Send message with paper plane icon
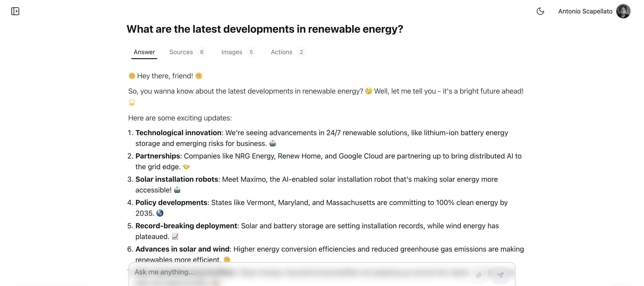The width and height of the screenshot is (644, 286). pos(500,275)
